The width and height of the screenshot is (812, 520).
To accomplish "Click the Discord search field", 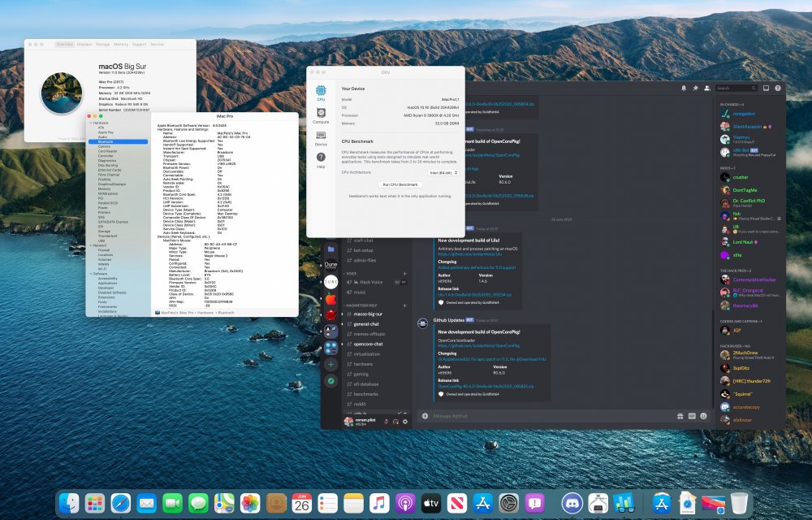I will point(736,88).
